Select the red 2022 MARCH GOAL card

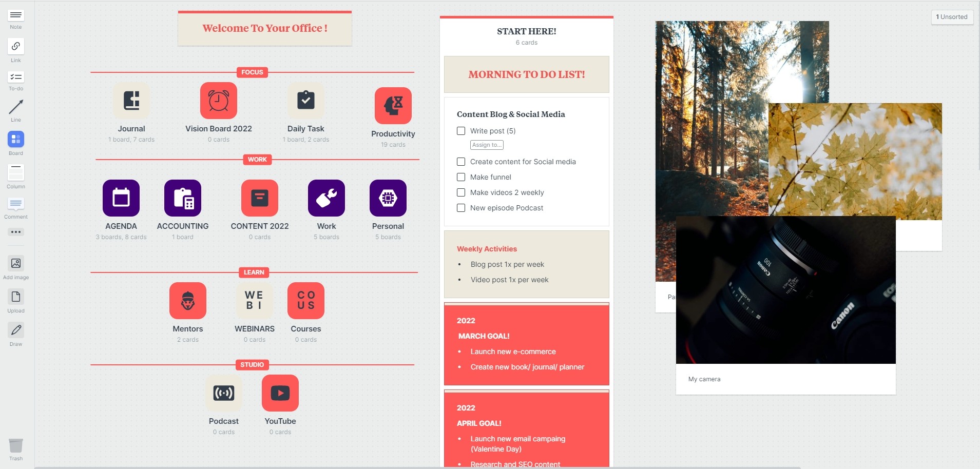[526, 344]
